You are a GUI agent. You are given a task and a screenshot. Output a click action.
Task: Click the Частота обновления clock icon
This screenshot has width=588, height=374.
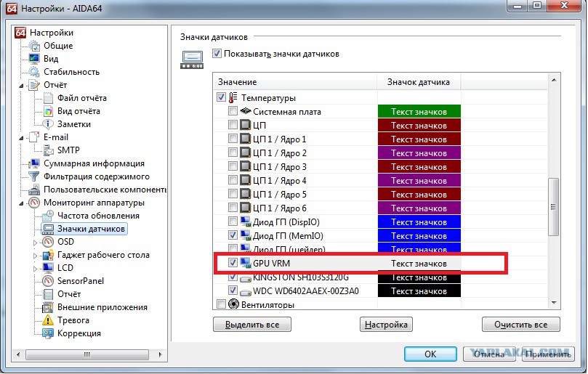(48, 216)
